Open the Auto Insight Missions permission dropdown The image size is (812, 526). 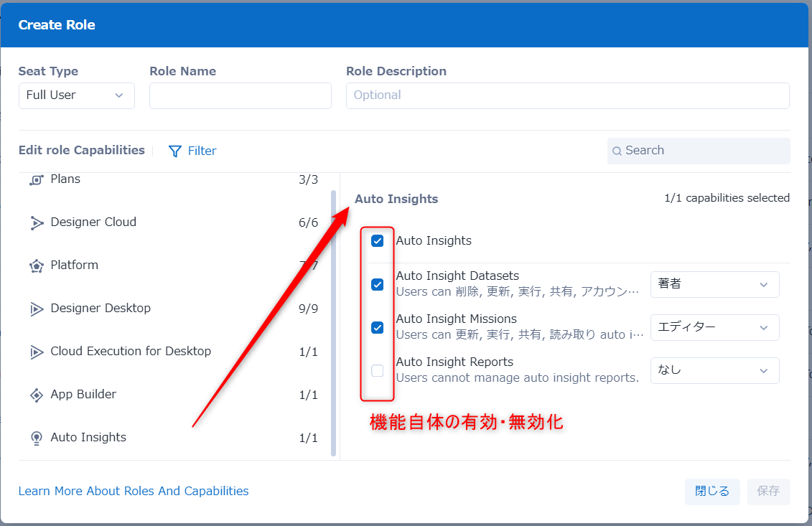[714, 328]
